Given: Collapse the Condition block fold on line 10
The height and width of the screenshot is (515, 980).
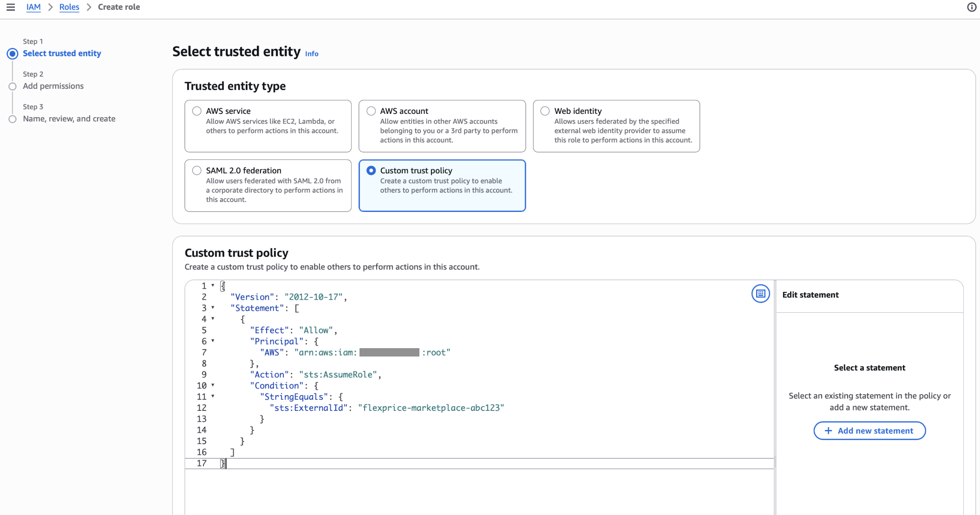Looking at the screenshot, I should (x=213, y=385).
